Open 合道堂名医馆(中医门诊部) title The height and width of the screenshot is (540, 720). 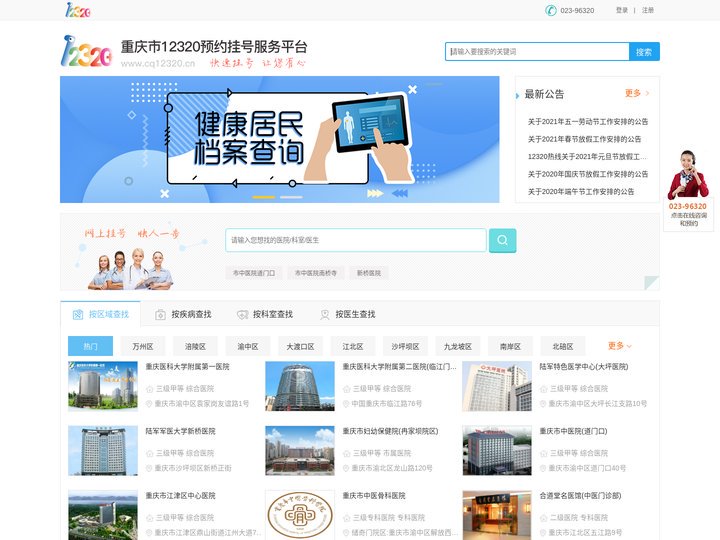580,495
